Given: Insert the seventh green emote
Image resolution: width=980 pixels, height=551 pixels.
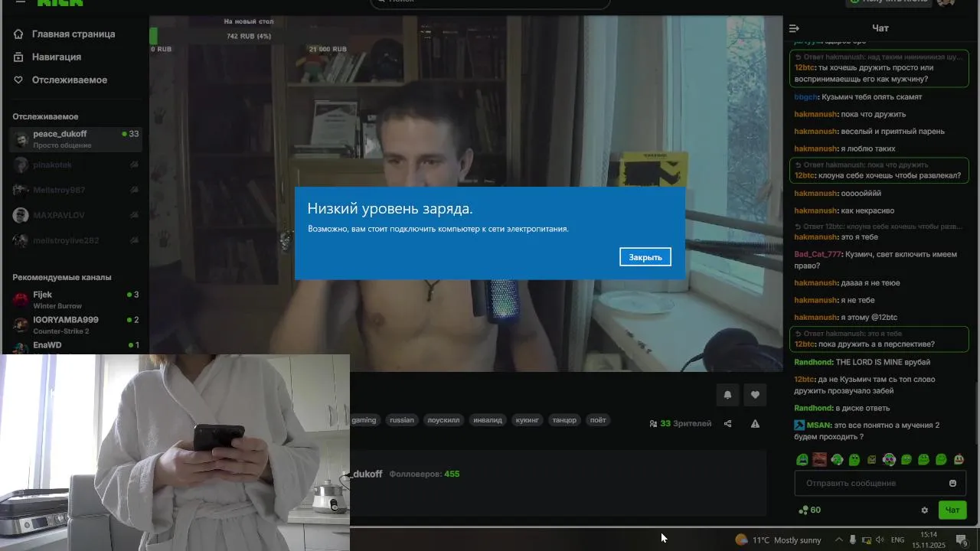Looking at the screenshot, I should 906,460.
